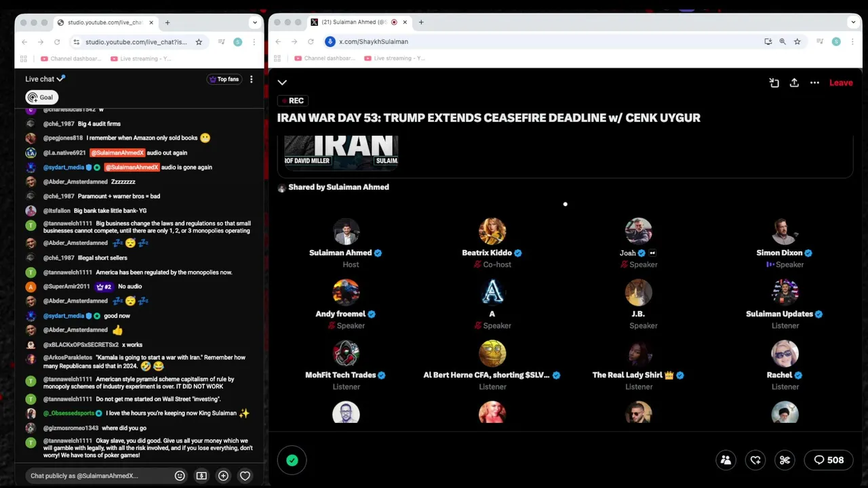The height and width of the screenshot is (488, 868).
Task: Select speaker Andy froemel's avatar
Action: click(x=346, y=292)
